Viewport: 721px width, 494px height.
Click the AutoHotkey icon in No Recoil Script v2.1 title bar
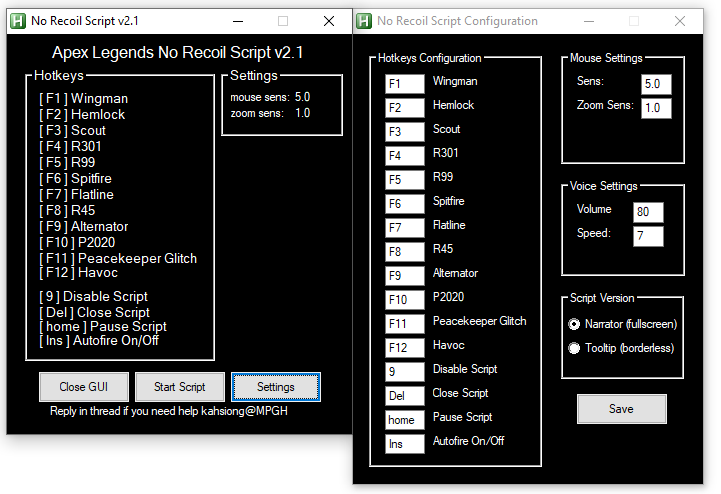pyautogui.click(x=18, y=21)
